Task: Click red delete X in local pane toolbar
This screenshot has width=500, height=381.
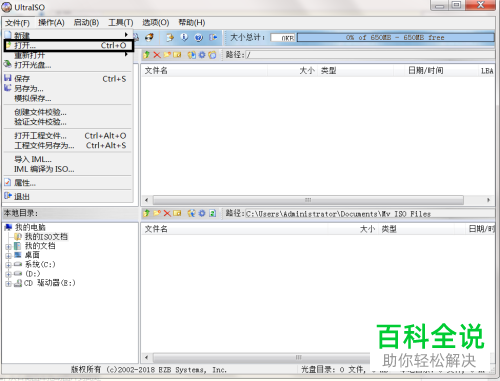Action: [167, 213]
